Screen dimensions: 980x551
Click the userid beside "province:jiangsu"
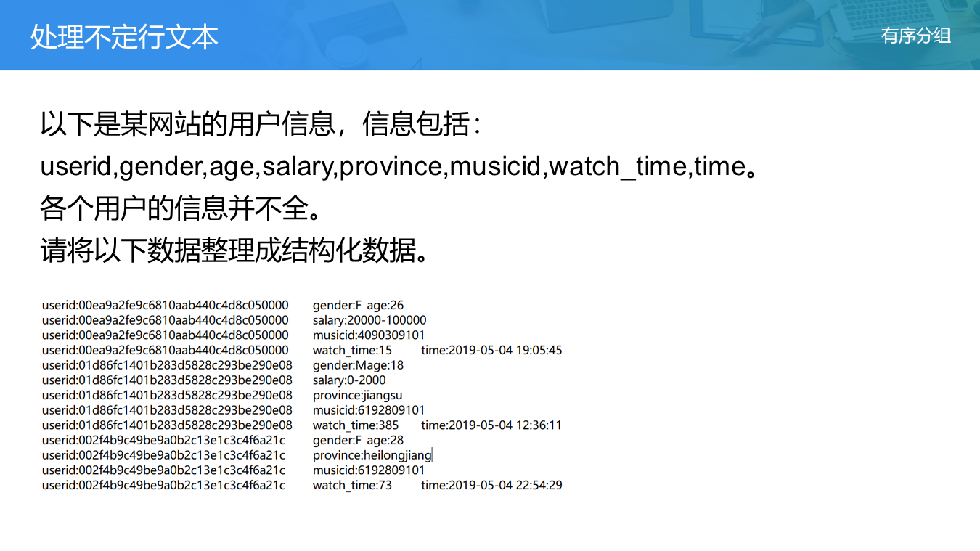click(x=167, y=396)
